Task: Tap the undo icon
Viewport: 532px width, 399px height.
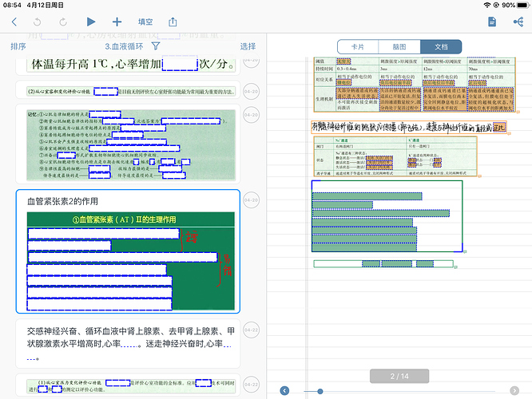Action: pyautogui.click(x=38, y=22)
